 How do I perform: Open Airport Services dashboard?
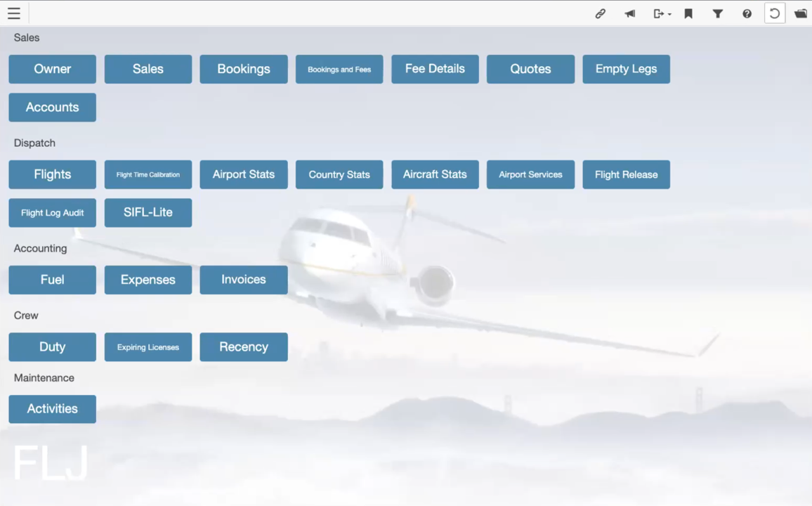(530, 174)
